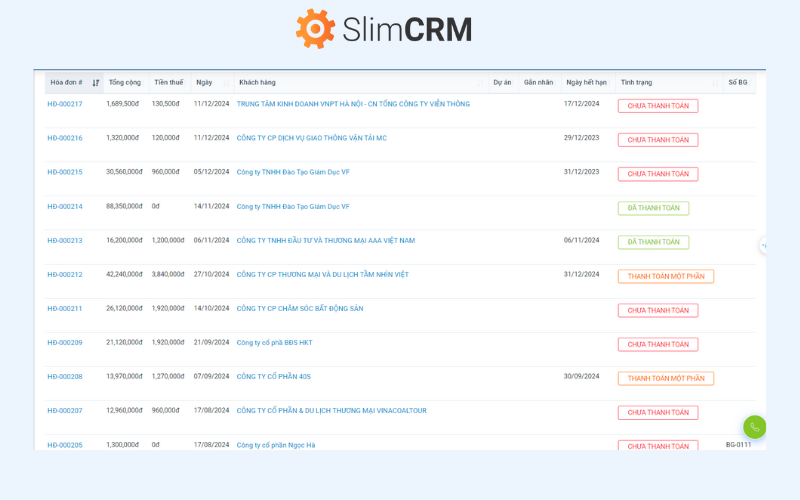Open customer link in HĐ-000214 row
Image resolution: width=800 pixels, height=500 pixels.
pyautogui.click(x=293, y=207)
